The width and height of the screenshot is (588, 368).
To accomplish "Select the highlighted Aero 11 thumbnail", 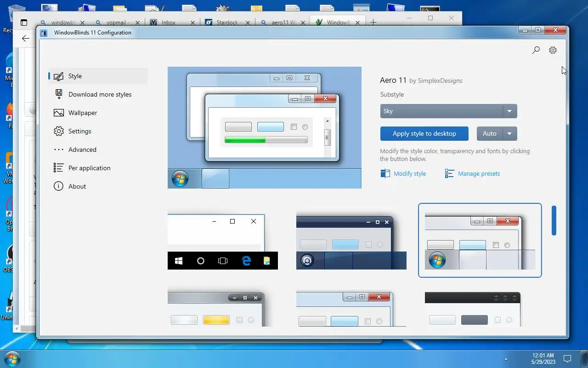I will tap(480, 241).
